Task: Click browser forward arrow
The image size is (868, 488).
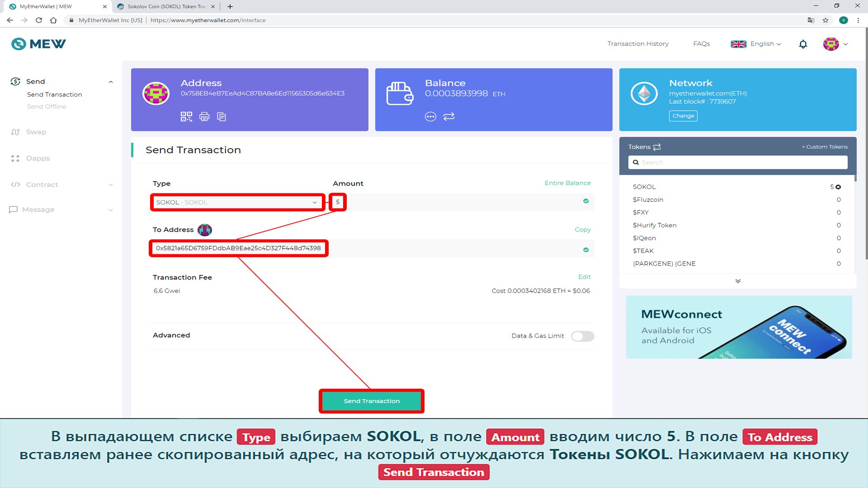Action: (24, 20)
